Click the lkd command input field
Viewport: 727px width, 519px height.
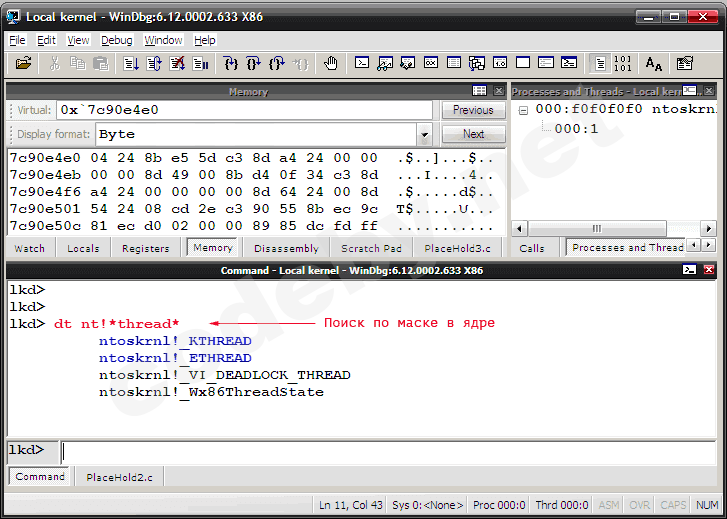pos(389,452)
